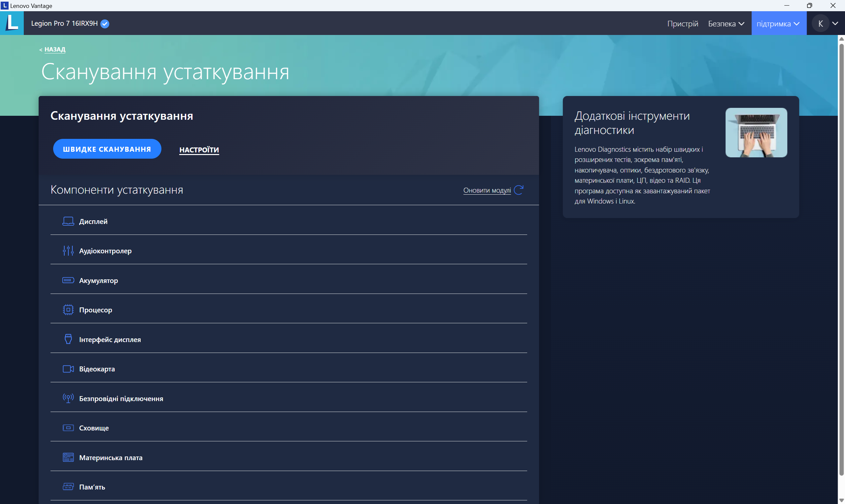Select the Аудіоконтролер component row

(289, 251)
